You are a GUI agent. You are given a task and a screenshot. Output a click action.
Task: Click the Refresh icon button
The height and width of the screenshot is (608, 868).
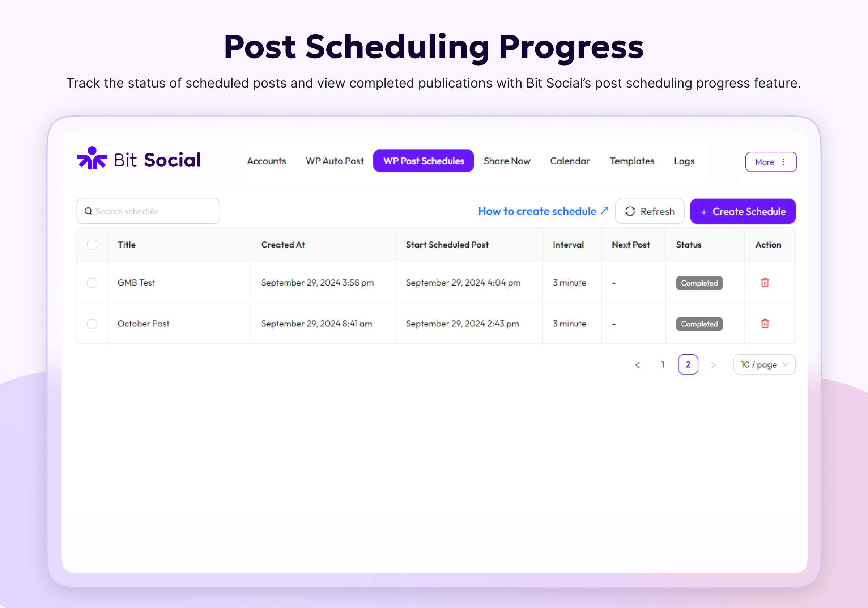pos(630,211)
